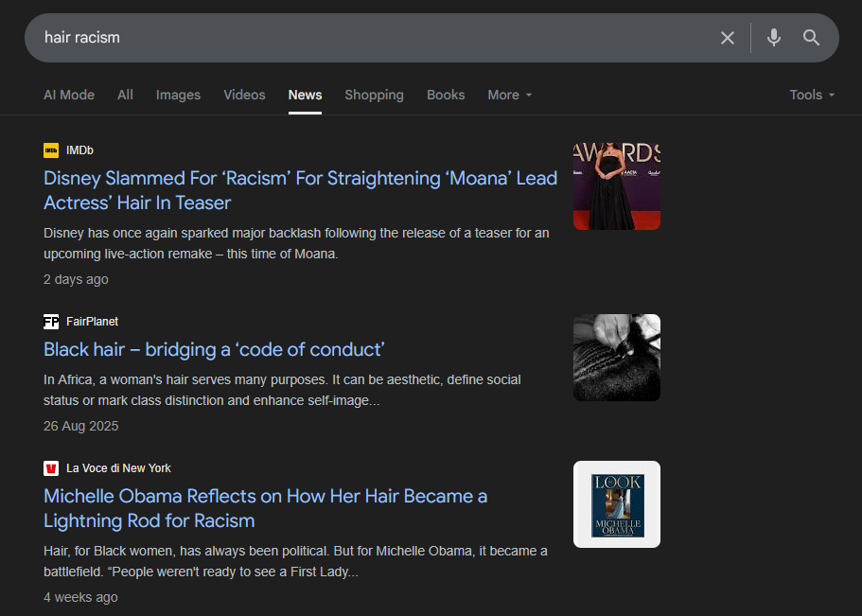Expand the More dropdown
Screen dimensions: 862x616
coord(510,95)
